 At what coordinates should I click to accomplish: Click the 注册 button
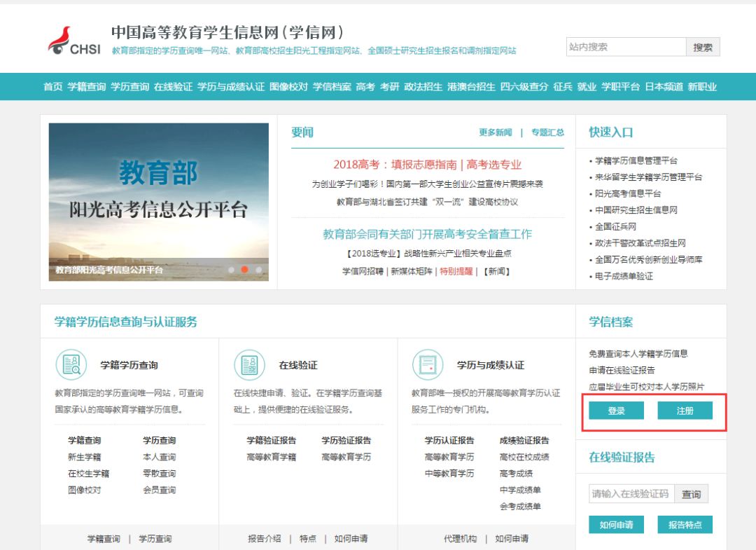[x=685, y=411]
